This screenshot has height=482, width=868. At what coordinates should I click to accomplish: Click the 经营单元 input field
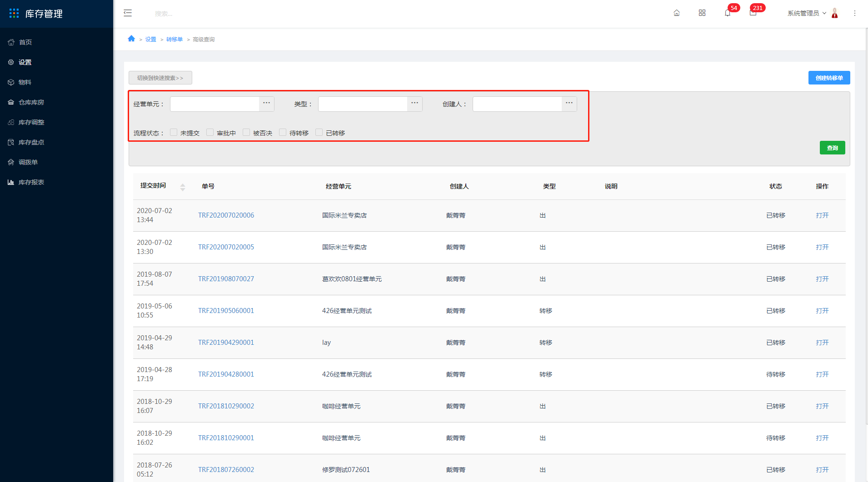[x=215, y=104]
